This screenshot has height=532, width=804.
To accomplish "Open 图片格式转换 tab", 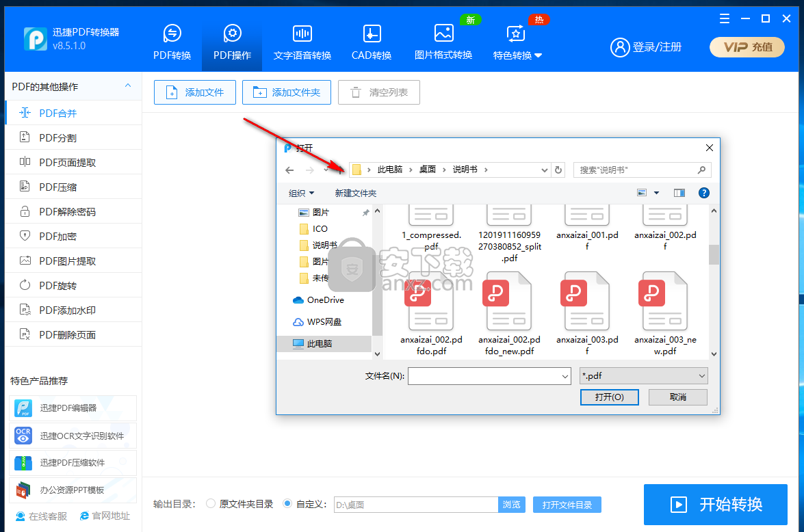I will pyautogui.click(x=443, y=42).
